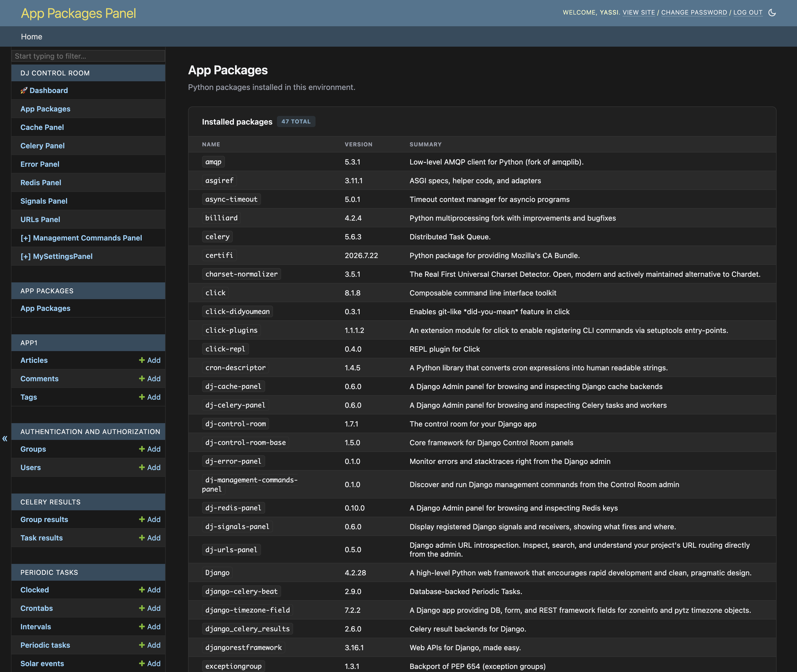The width and height of the screenshot is (797, 672).
Task: Open the Crontabs model link
Action: click(x=37, y=608)
